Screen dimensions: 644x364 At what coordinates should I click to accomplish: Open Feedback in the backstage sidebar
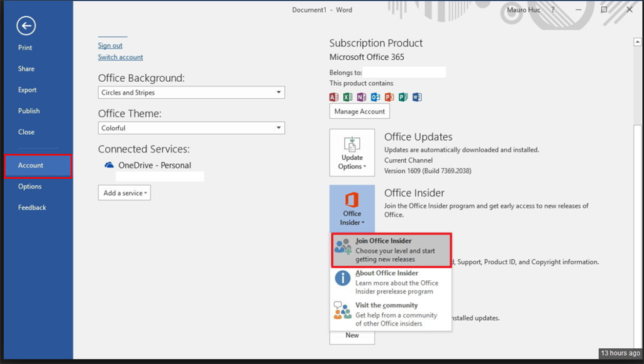32,207
